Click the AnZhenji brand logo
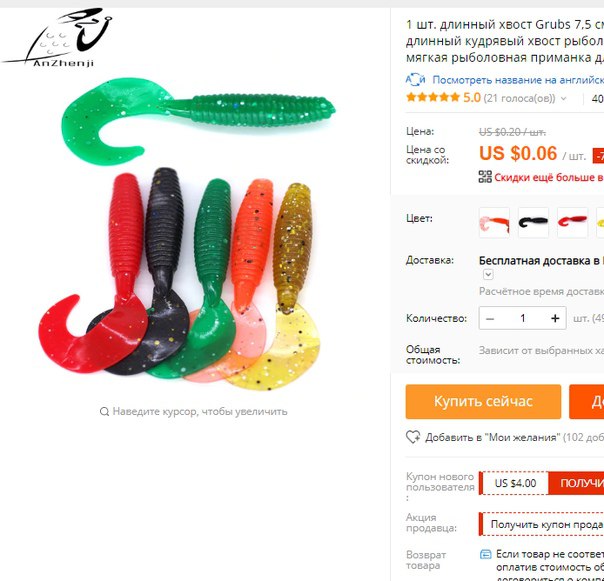 pos(57,38)
